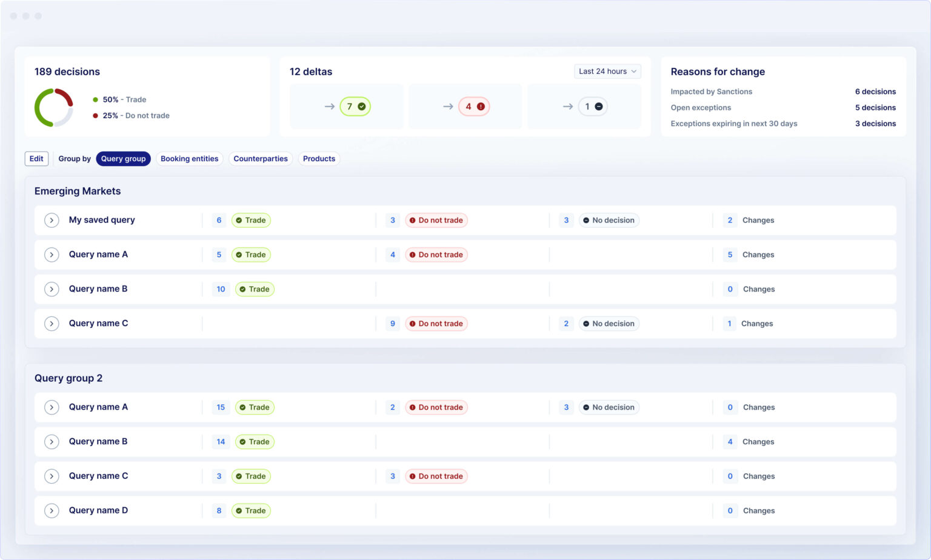Click the green 7 Trade delta badge

355,107
